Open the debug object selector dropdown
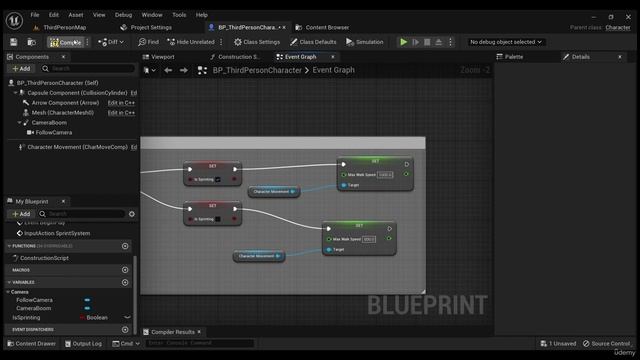 506,42
